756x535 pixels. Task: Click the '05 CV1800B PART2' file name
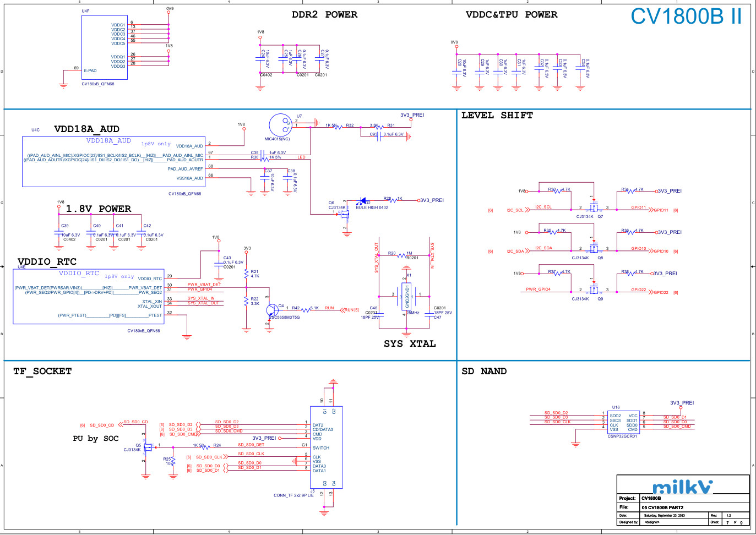coord(662,507)
